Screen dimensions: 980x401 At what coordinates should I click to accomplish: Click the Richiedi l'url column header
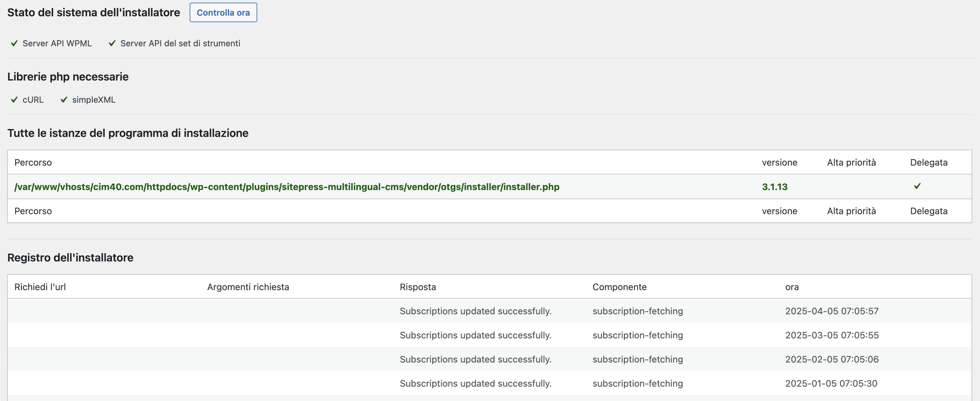[40, 287]
